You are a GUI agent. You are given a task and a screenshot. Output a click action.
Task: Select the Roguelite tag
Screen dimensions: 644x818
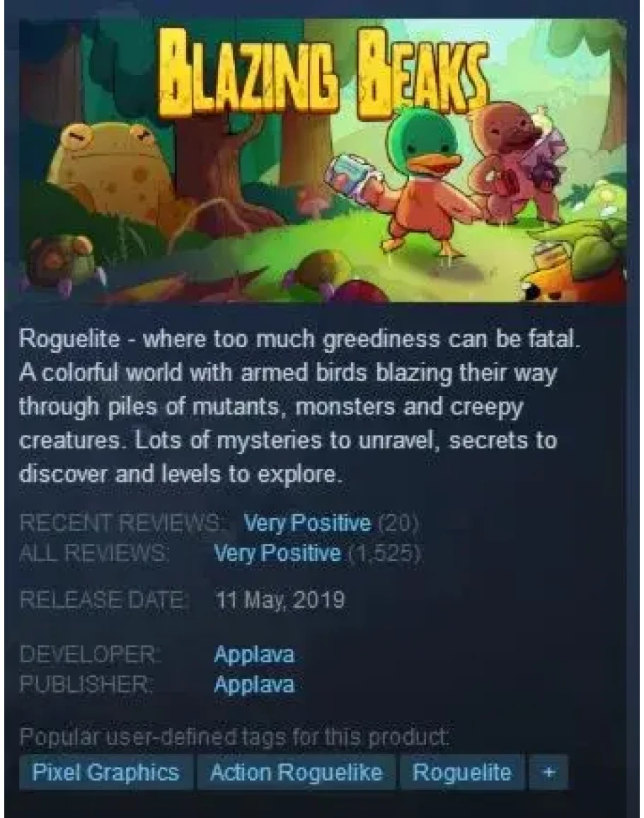click(462, 771)
